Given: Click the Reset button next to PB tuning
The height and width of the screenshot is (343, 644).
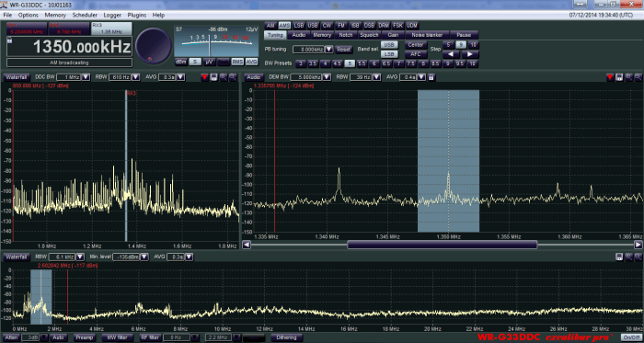Looking at the screenshot, I should 343,50.
